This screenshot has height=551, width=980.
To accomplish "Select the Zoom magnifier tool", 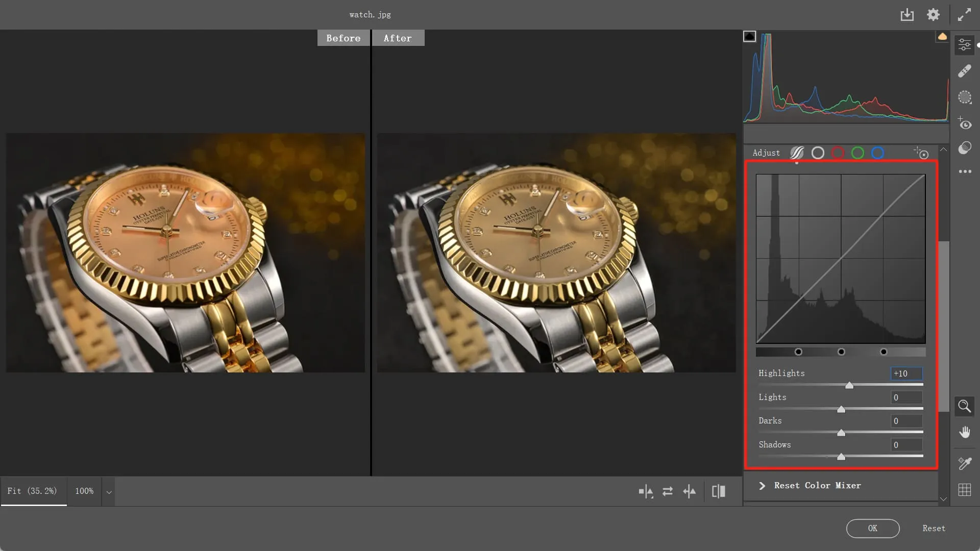I will pyautogui.click(x=964, y=407).
